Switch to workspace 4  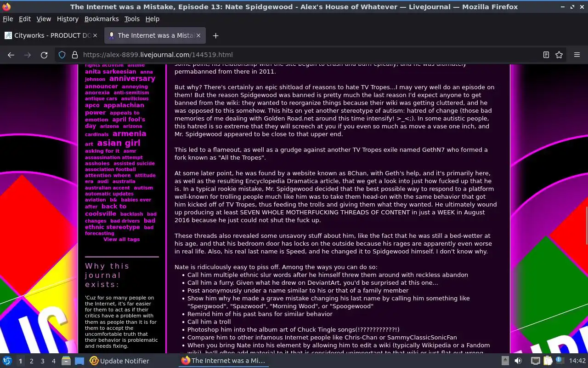tap(53, 361)
